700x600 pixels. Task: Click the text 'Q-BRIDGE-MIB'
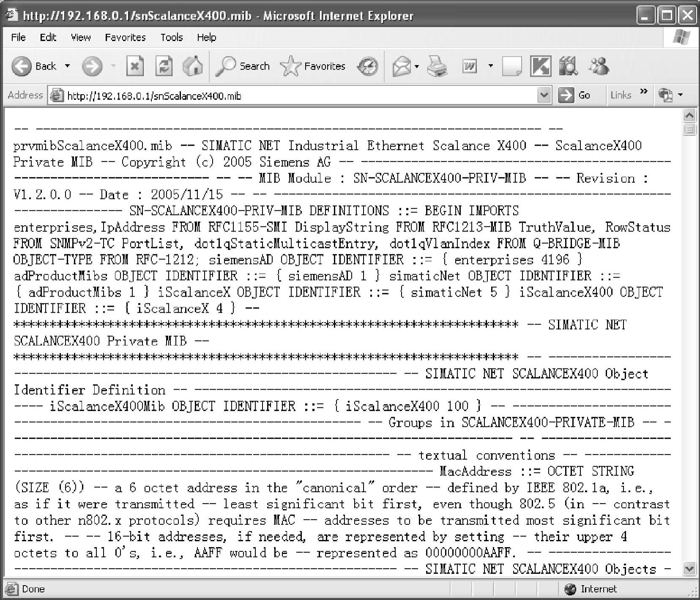pyautogui.click(x=576, y=244)
